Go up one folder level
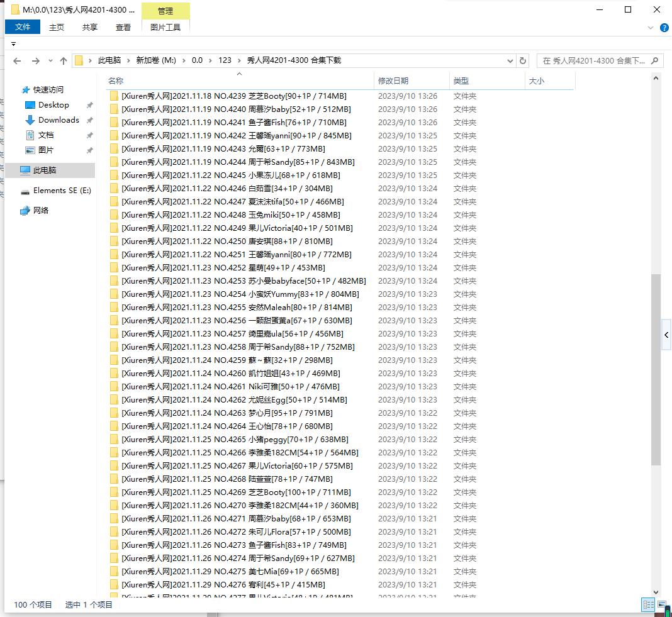Viewport: 672px width, 617px height. (64, 61)
